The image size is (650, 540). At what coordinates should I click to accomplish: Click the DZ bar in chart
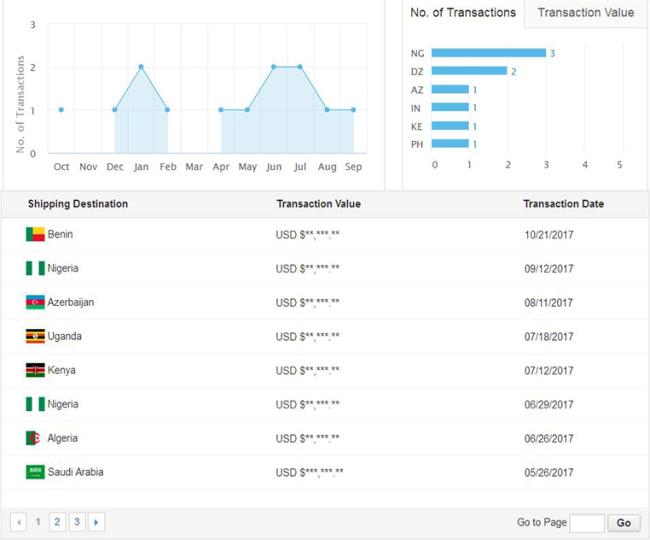coord(469,71)
